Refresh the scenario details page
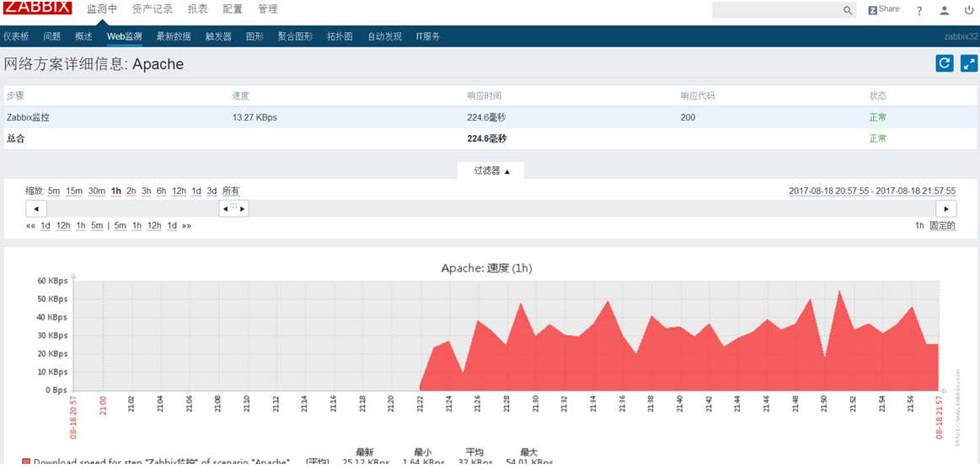The height and width of the screenshot is (469, 980). click(945, 63)
